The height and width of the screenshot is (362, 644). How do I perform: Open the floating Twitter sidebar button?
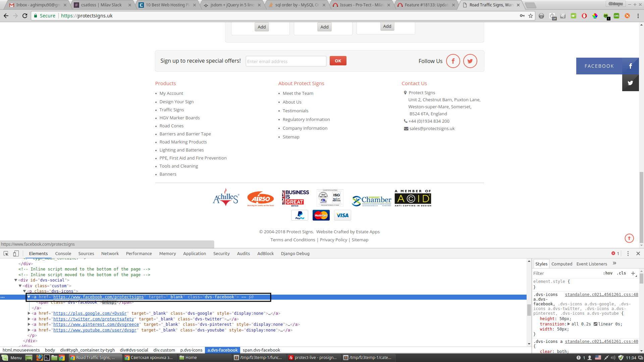pyautogui.click(x=631, y=83)
